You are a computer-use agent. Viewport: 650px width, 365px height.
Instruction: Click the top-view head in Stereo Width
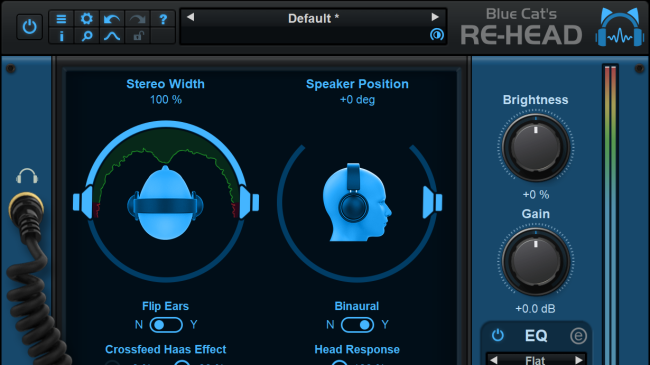165,203
